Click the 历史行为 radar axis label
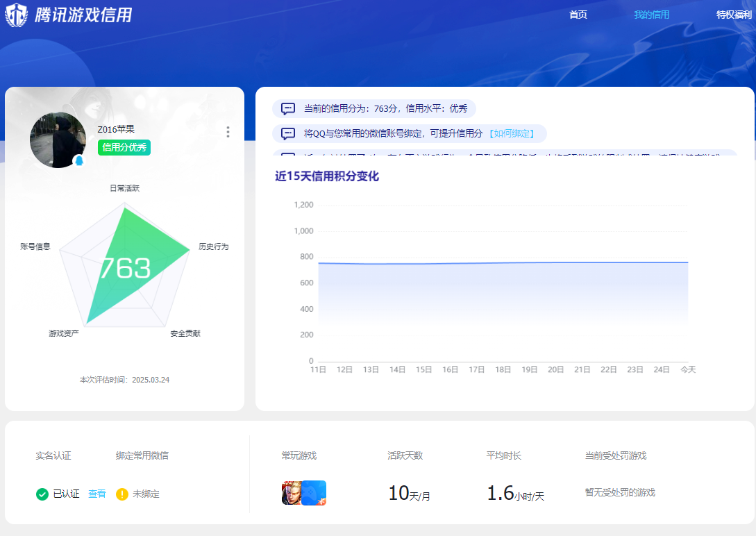Viewport: 756px width, 536px height. click(214, 246)
